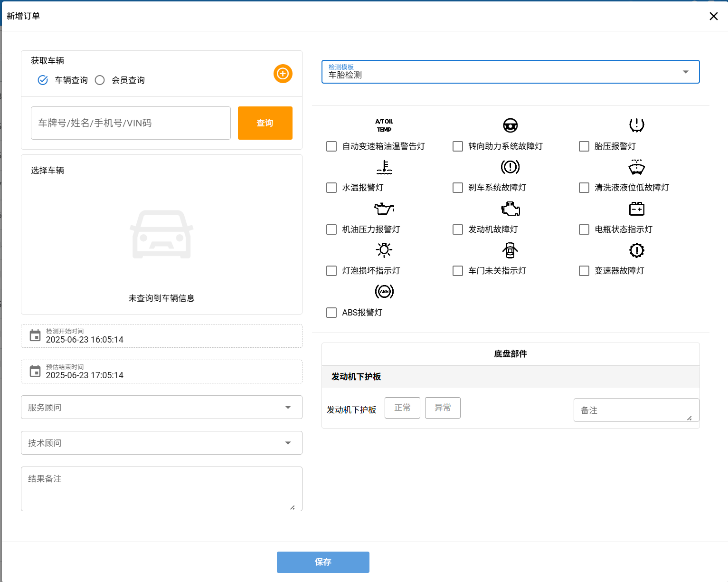Tick 电瓶状态指示灯 checkbox
The height and width of the screenshot is (582, 728).
[584, 229]
